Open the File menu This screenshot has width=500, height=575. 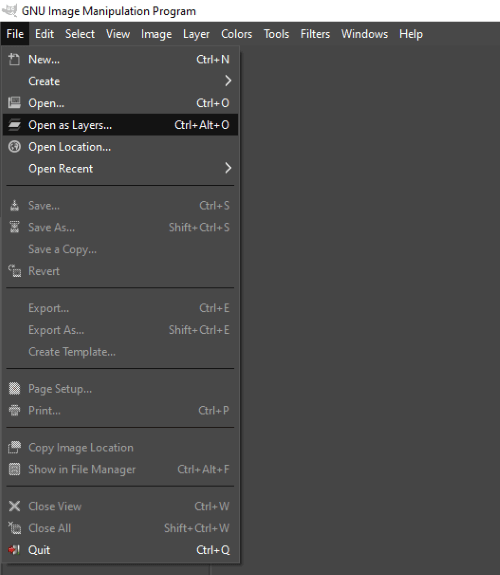click(15, 34)
